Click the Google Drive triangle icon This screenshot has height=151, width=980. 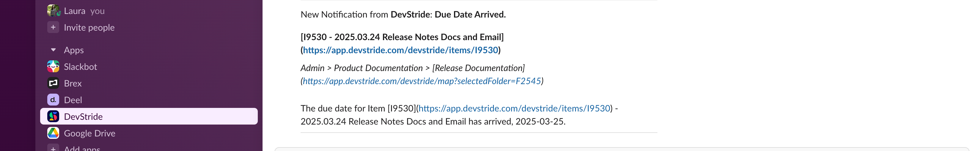[53, 133]
